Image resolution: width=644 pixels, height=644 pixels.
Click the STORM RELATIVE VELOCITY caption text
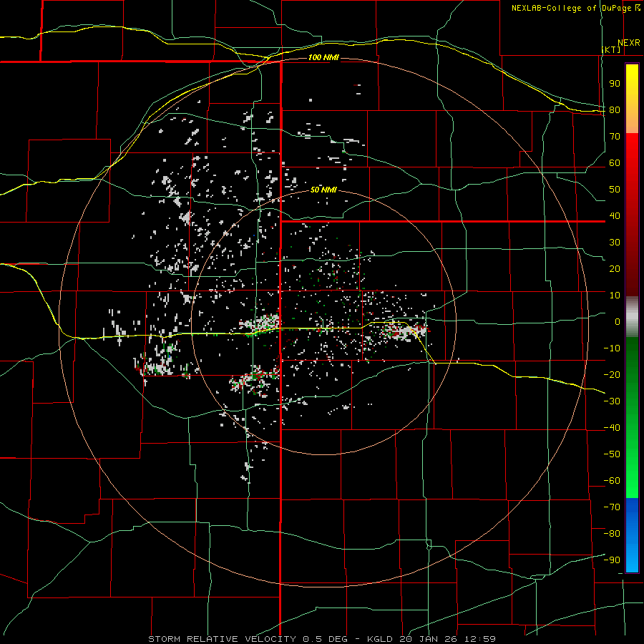coord(222,639)
